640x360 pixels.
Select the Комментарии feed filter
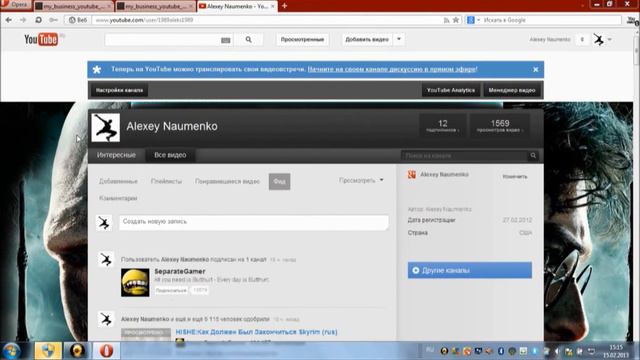tap(118, 198)
